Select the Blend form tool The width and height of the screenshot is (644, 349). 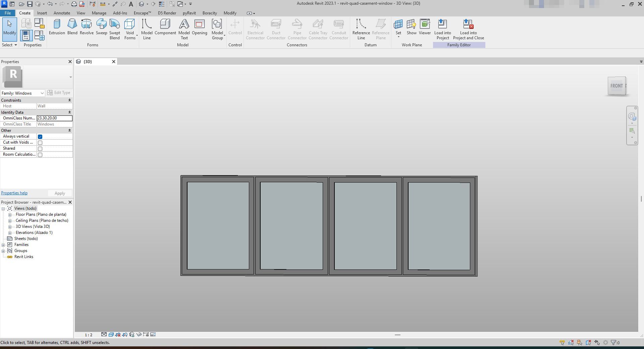[x=72, y=27]
